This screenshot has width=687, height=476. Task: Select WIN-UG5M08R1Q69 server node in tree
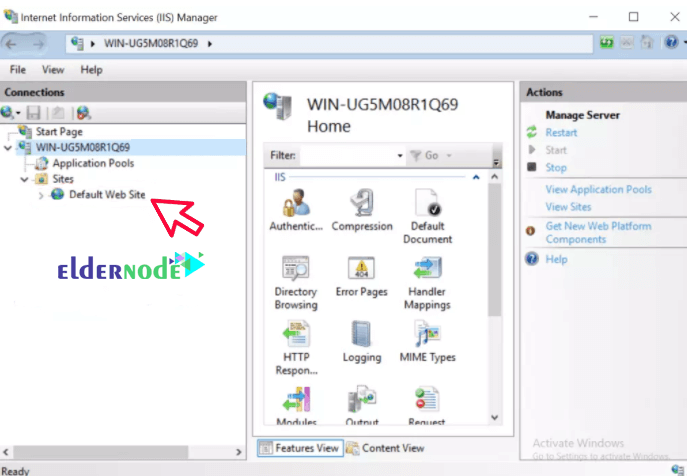pos(83,147)
